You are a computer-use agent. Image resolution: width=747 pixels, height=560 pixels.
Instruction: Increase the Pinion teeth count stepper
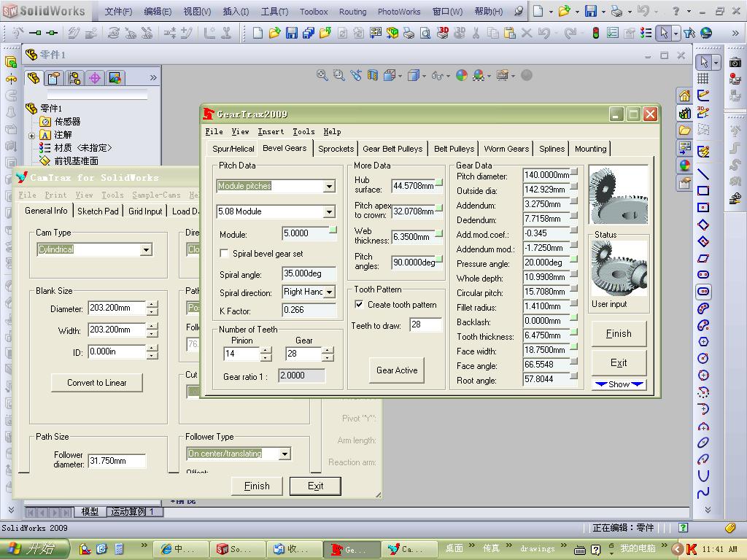(x=266, y=350)
